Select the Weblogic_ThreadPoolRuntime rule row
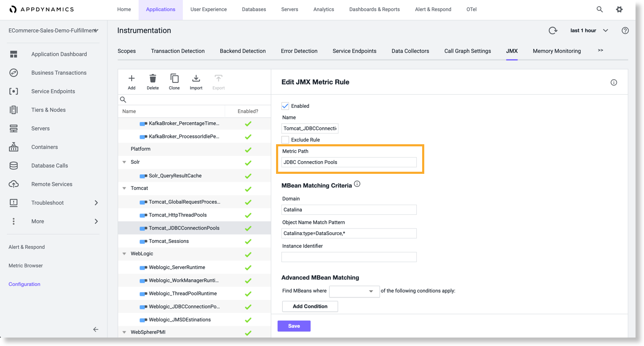 [194, 294]
